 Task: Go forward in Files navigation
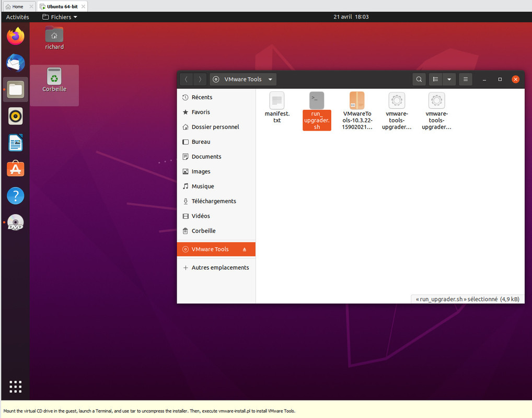tap(200, 79)
